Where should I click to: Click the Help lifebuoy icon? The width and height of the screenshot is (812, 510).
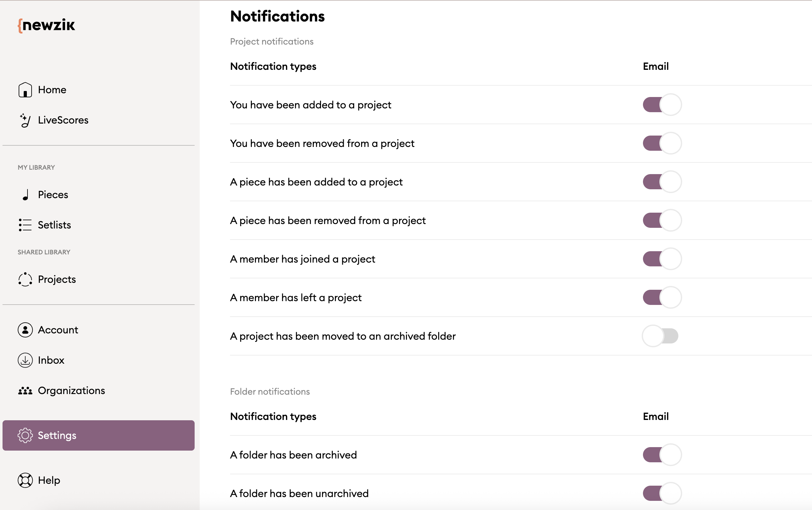(25, 480)
